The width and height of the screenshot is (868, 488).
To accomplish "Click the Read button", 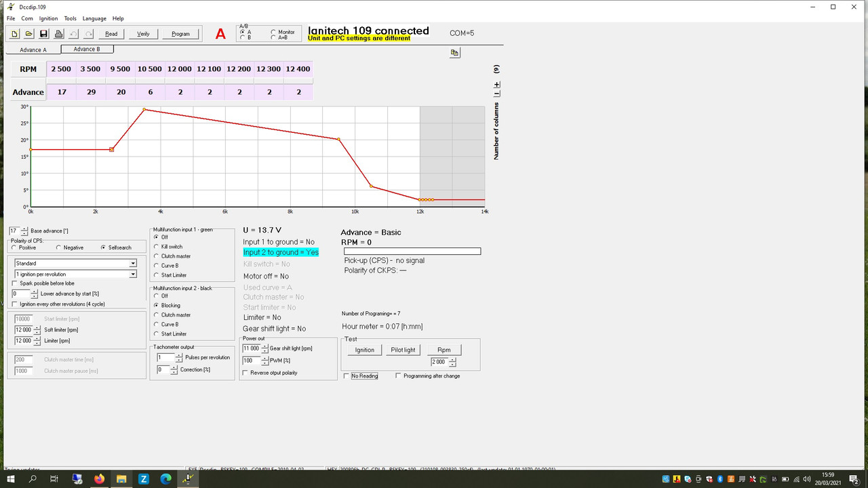I will pyautogui.click(x=111, y=34).
